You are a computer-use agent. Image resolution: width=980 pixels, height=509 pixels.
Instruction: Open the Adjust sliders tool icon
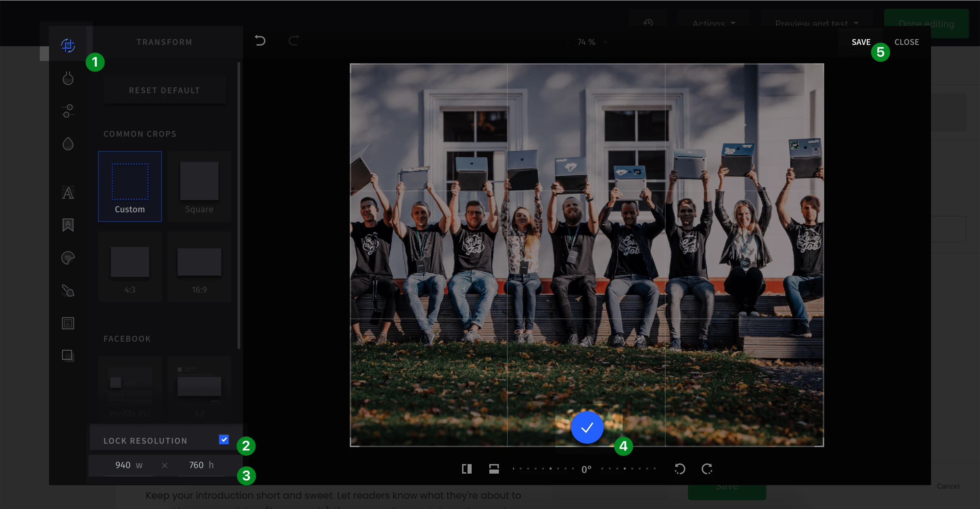(68, 111)
